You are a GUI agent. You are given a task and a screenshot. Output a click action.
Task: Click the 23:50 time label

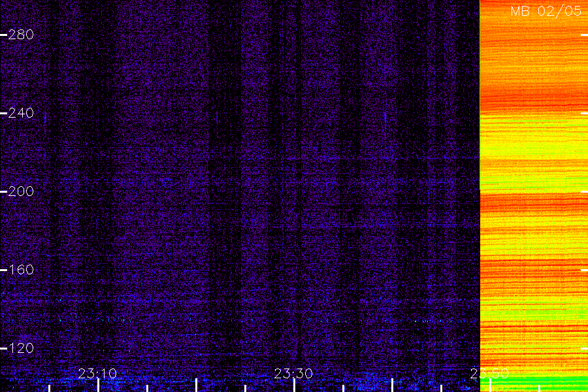(x=489, y=374)
